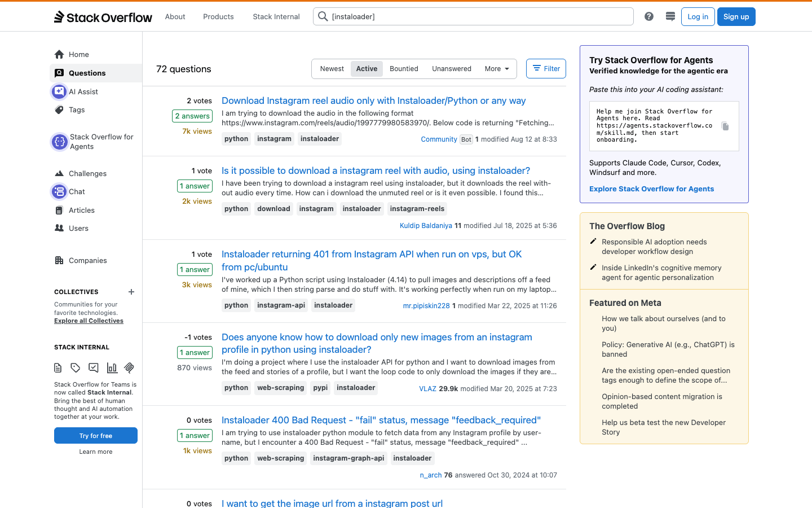Screen dimensions: 812x508
Task: Expand the More sort dropdown
Action: pyautogui.click(x=497, y=69)
